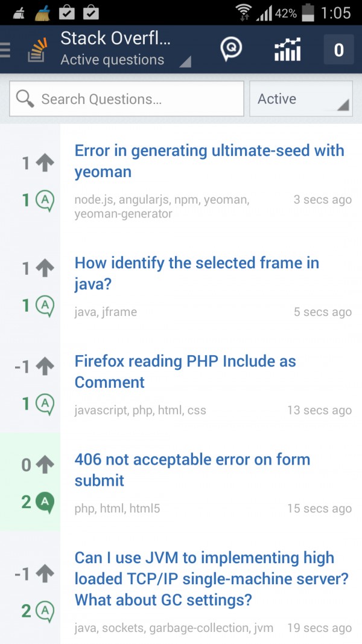
Task: Tap upvote arrow on Firefox PHP question
Action: point(45,366)
